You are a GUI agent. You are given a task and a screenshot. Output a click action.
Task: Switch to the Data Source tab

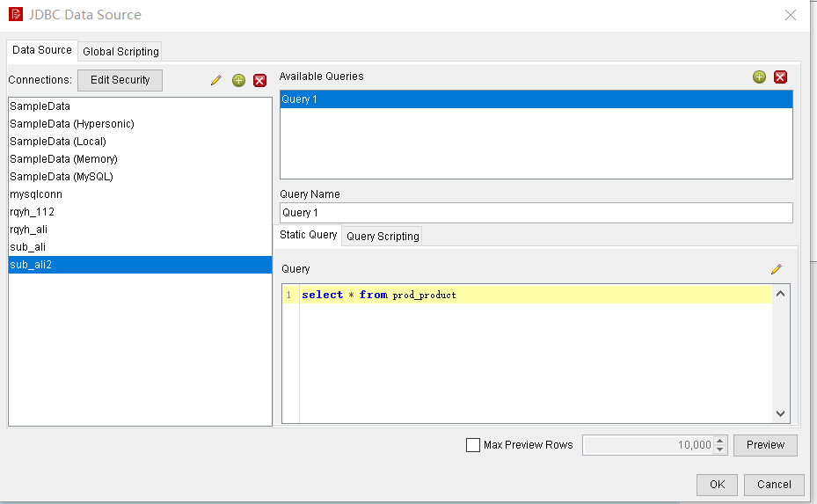[42, 50]
